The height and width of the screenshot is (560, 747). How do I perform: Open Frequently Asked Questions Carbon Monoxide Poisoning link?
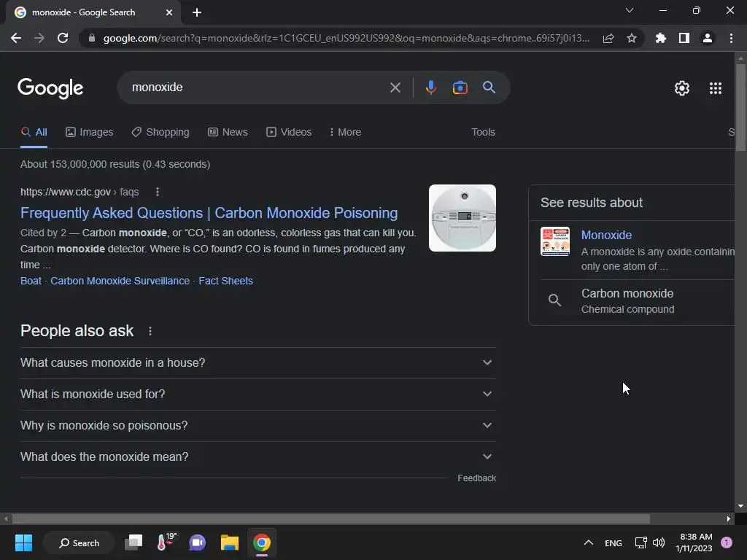[209, 213]
